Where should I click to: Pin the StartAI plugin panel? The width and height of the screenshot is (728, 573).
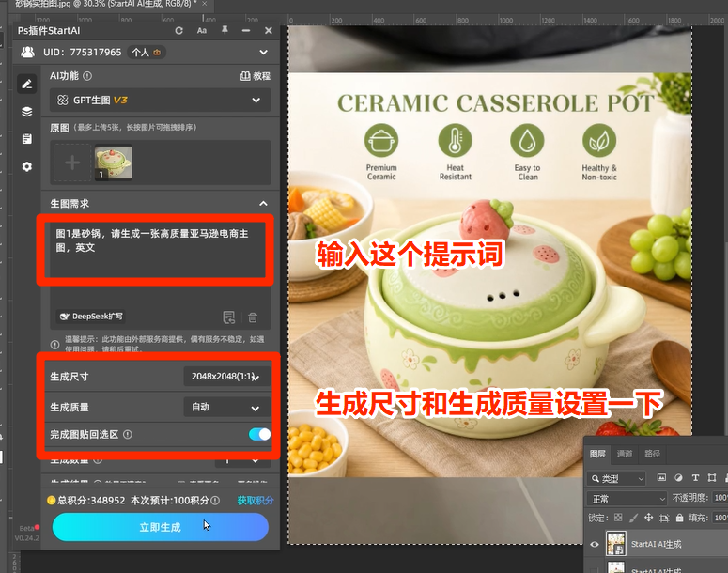point(225,31)
